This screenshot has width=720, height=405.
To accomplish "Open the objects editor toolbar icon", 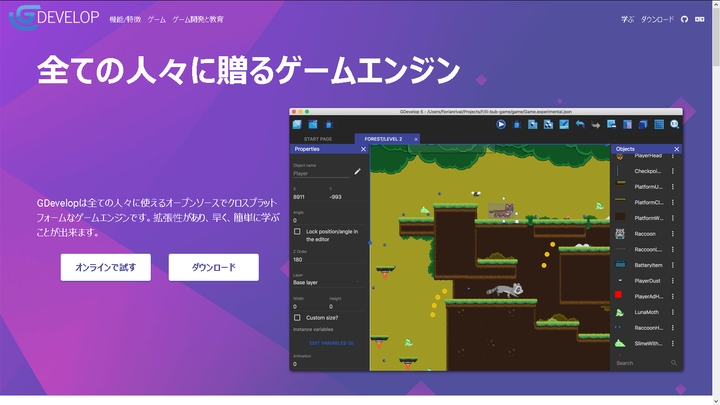I will 533,124.
